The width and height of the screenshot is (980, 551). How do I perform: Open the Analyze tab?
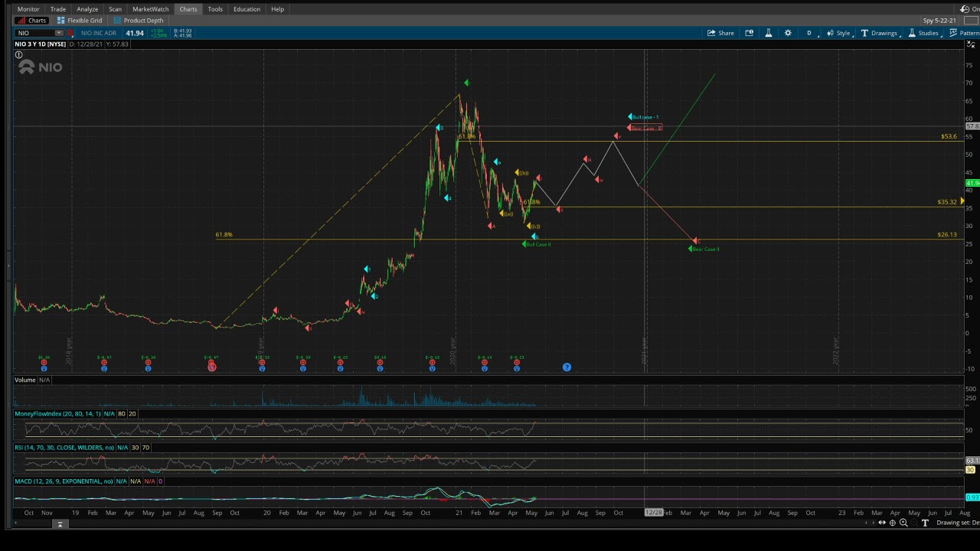[87, 9]
